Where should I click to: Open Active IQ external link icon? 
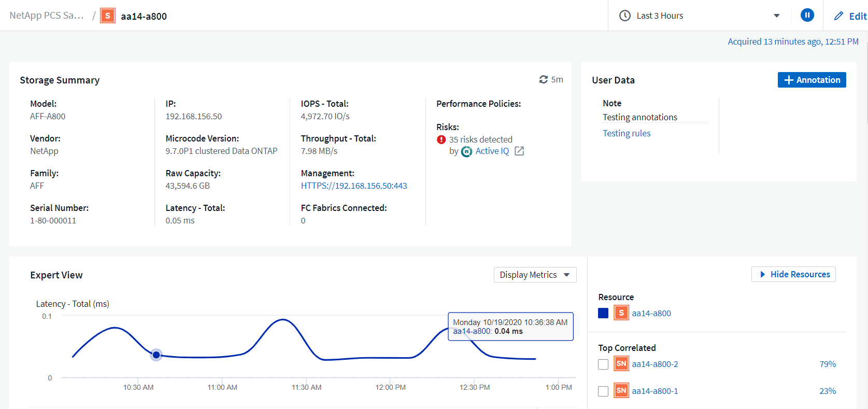pyautogui.click(x=519, y=151)
